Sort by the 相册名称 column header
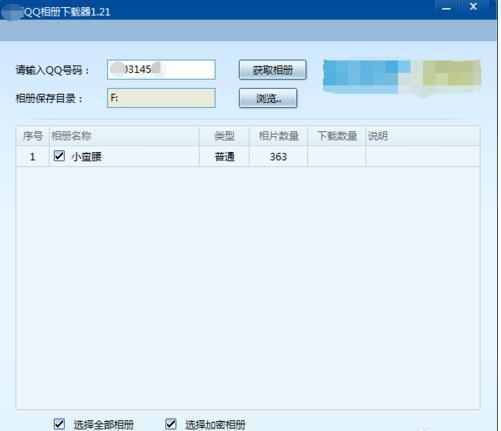Viewport: 501px width, 431px height. click(x=124, y=136)
